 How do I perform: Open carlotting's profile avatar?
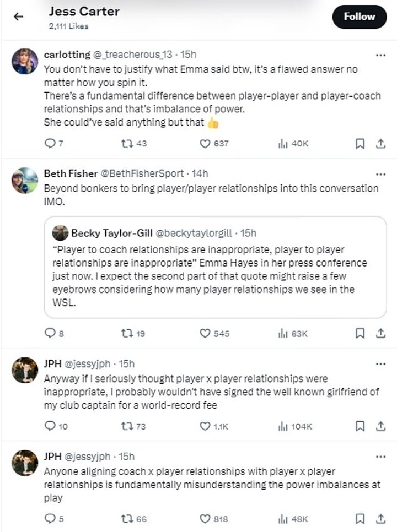(24, 61)
